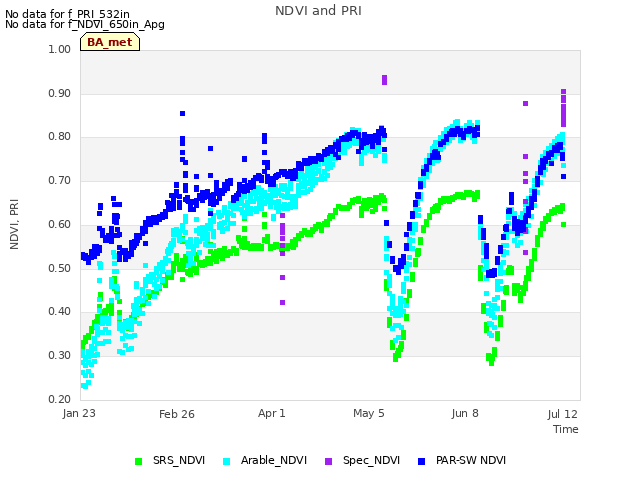Screen dimensions: 640x480
Task: Click the cyan Arable_NDVI legend swatch
Action: [x=227, y=461]
